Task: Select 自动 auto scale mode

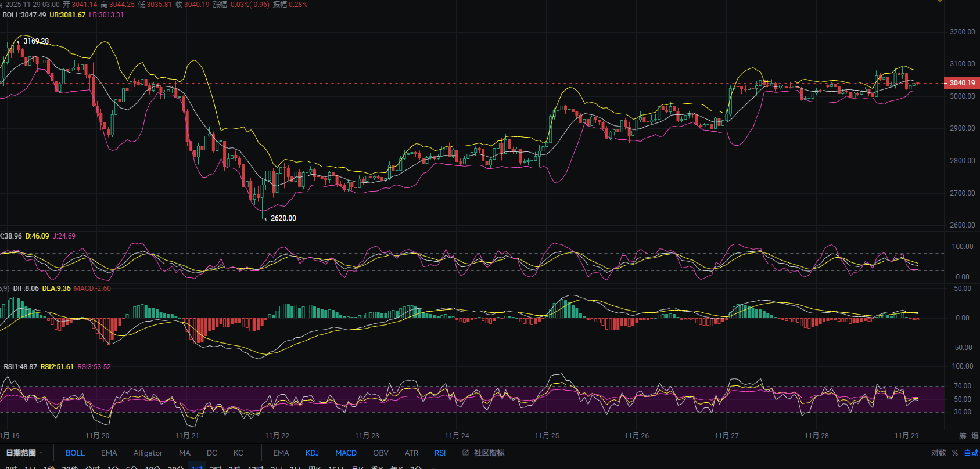Action: (971, 453)
